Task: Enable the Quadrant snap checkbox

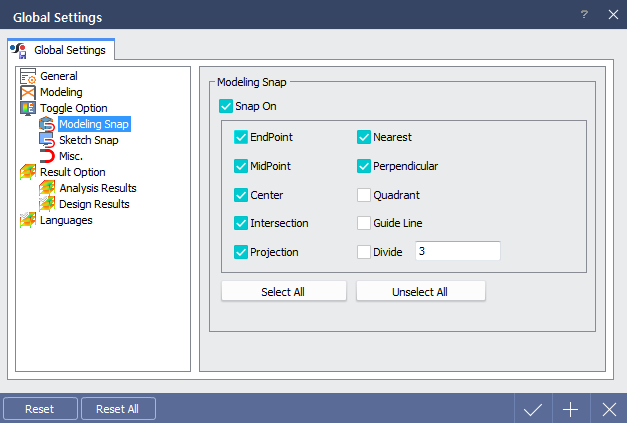Action: coord(365,195)
